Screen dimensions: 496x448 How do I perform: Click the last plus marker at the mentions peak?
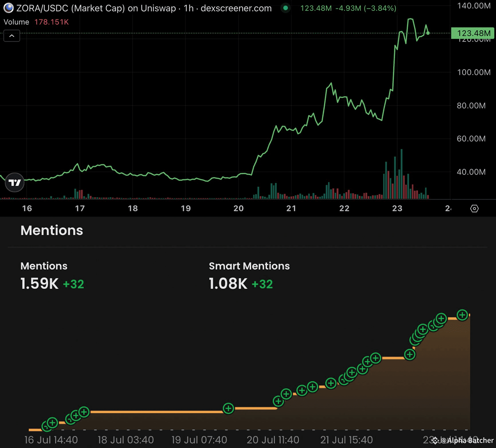coord(462,315)
